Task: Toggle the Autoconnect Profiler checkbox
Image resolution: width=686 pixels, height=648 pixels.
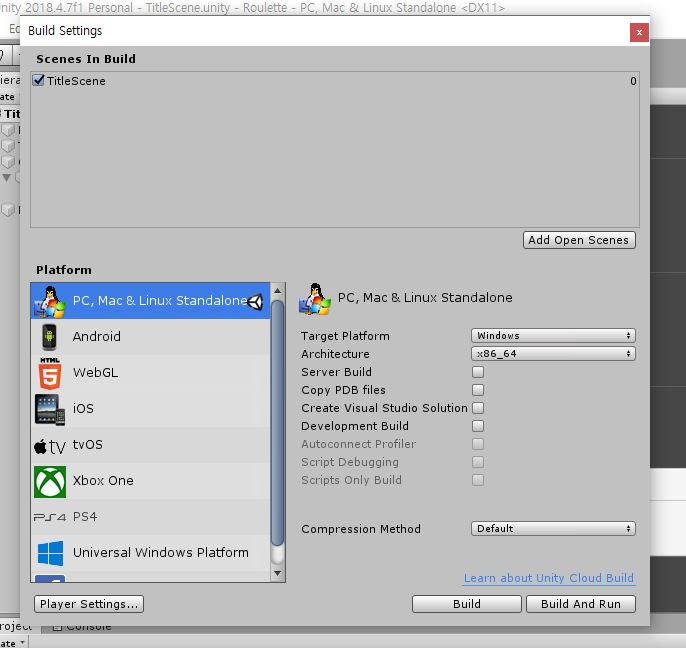Action: 478,444
